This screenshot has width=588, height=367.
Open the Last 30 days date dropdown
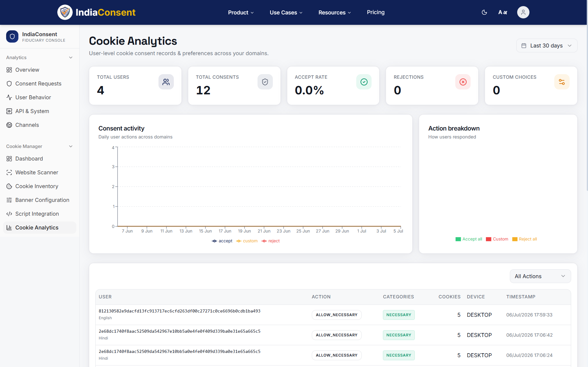[547, 46]
